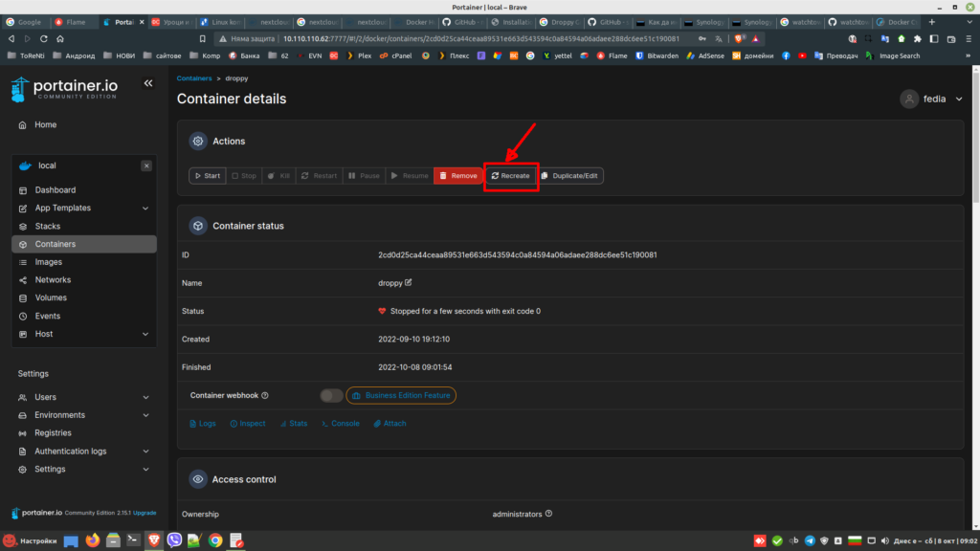Click the bookmark page icon in address bar

point(203,38)
